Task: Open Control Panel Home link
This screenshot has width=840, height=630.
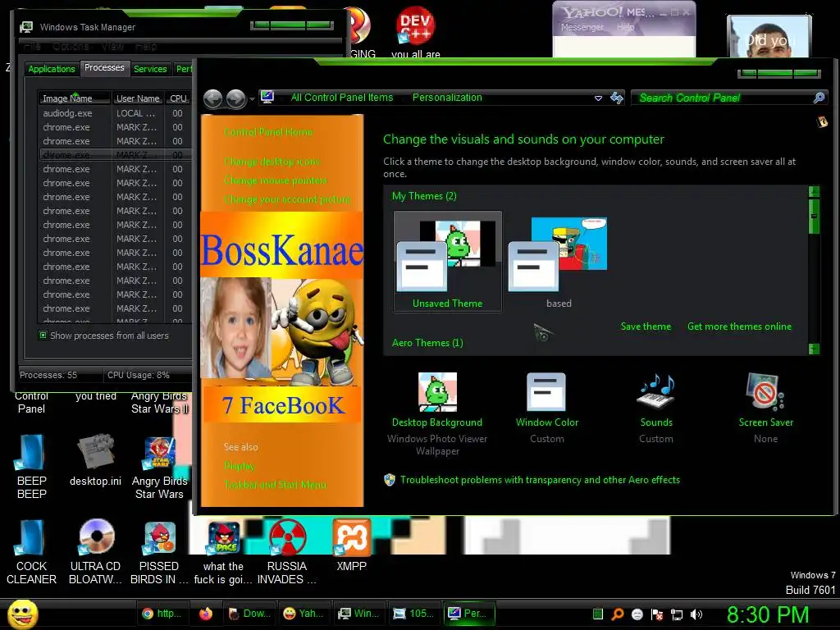Action: [268, 132]
